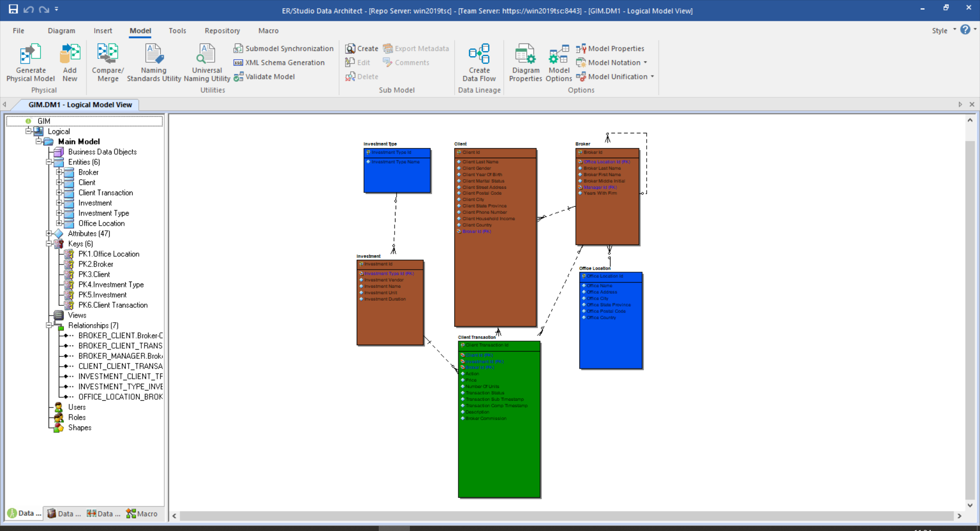The width and height of the screenshot is (980, 531).
Task: Open the File menu
Action: [18, 31]
